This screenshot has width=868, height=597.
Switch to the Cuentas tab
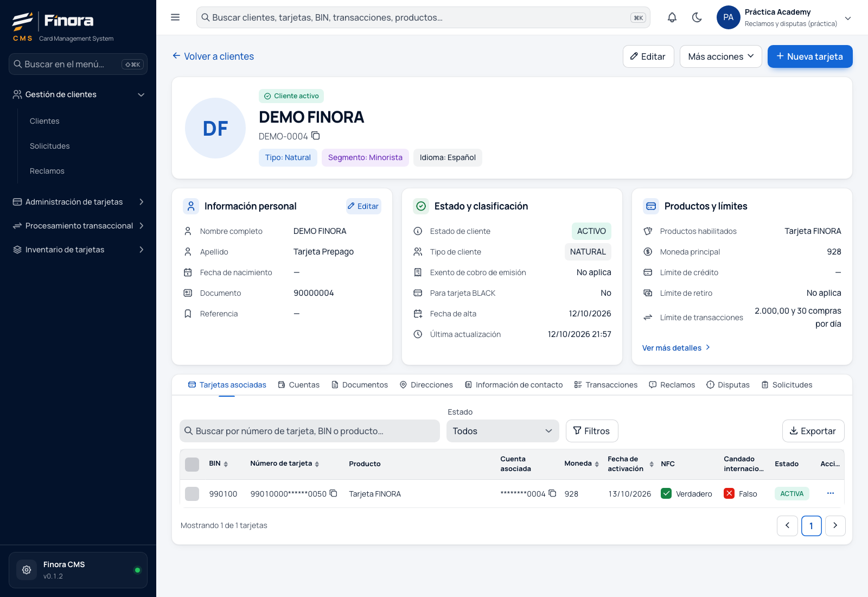[298, 385]
